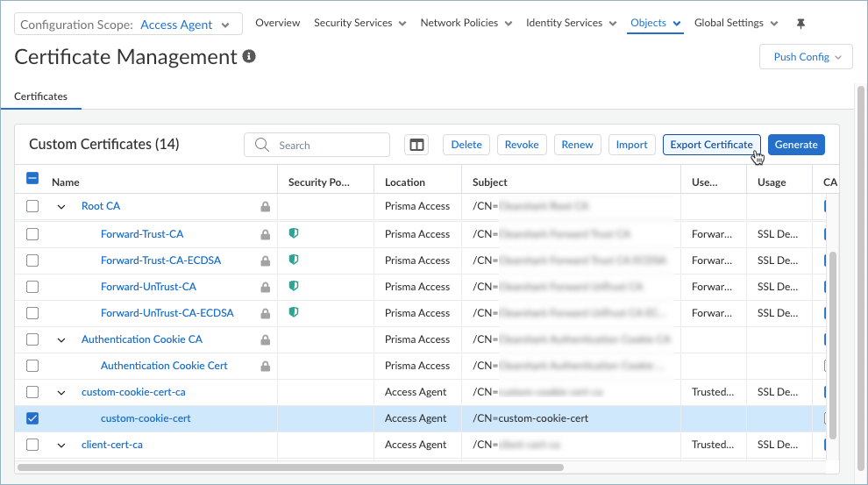The height and width of the screenshot is (485, 868).
Task: Open the Forward-UnTrust-CA certificate link
Action: pos(148,287)
